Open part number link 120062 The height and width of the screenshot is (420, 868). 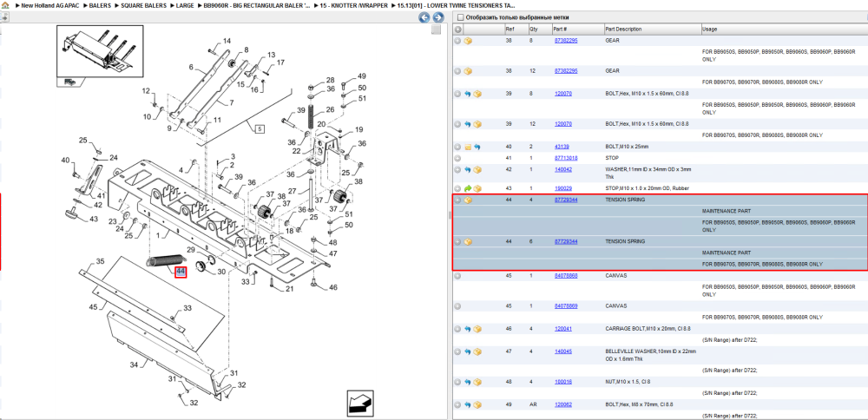tap(563, 404)
